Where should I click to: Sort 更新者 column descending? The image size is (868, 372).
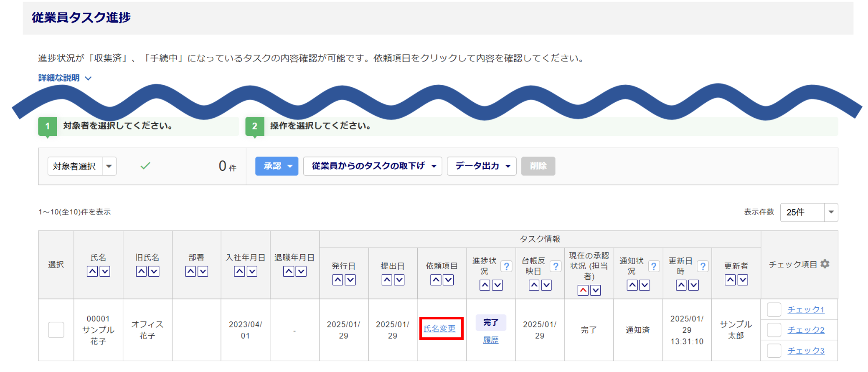click(x=742, y=280)
